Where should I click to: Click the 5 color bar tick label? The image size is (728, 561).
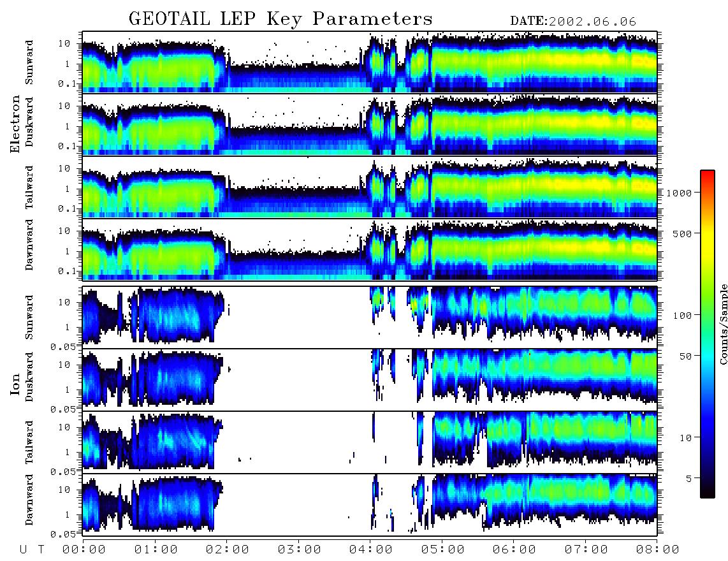689,478
